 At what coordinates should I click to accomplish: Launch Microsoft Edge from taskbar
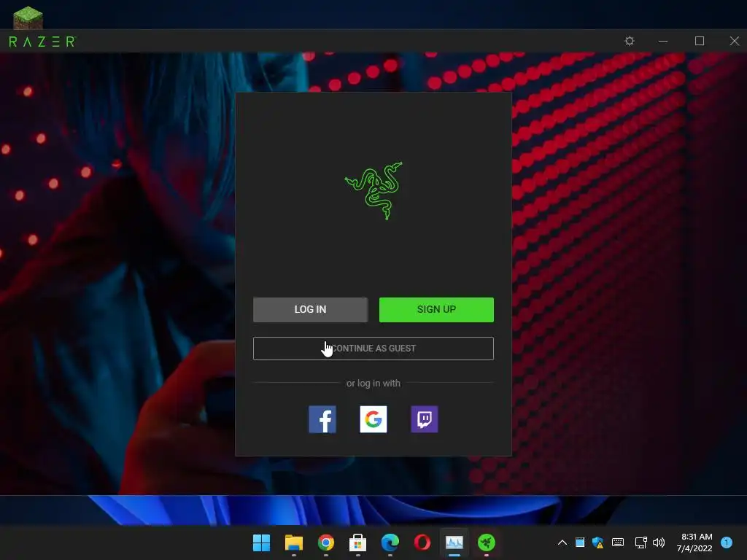pos(390,542)
